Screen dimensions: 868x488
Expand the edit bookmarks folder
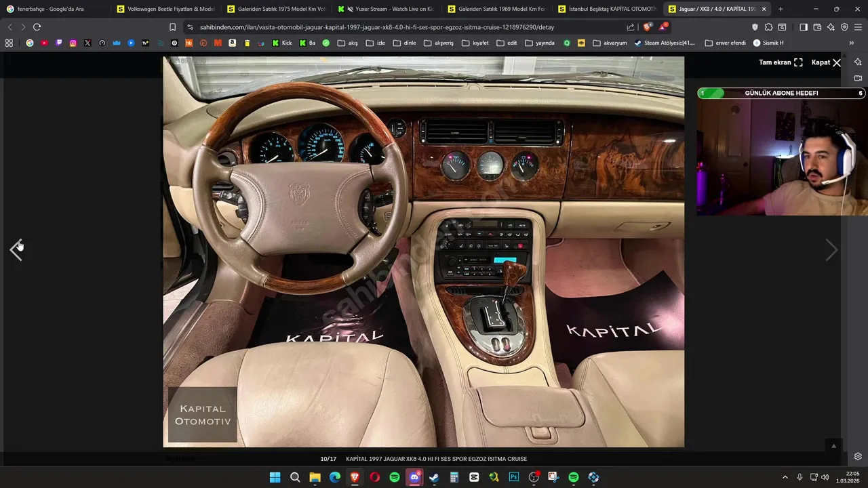[507, 43]
